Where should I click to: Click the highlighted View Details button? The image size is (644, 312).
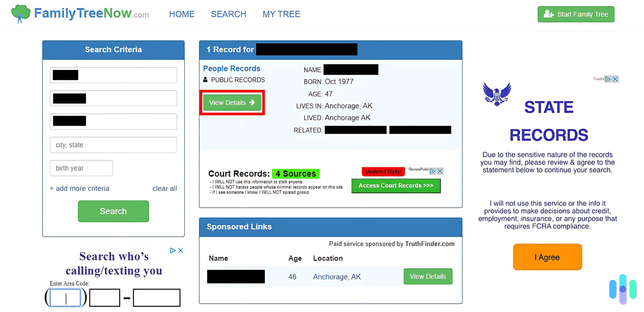click(232, 103)
